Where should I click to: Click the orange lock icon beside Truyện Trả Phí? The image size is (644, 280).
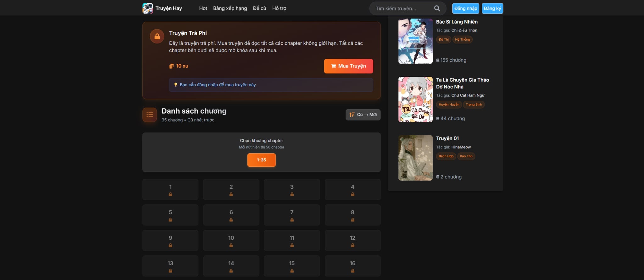point(157,36)
